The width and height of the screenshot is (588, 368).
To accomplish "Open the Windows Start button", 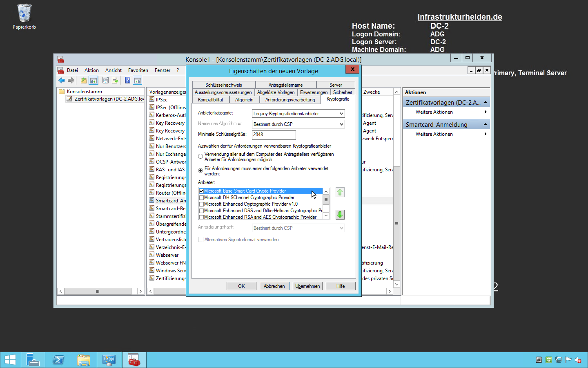I will point(10,360).
